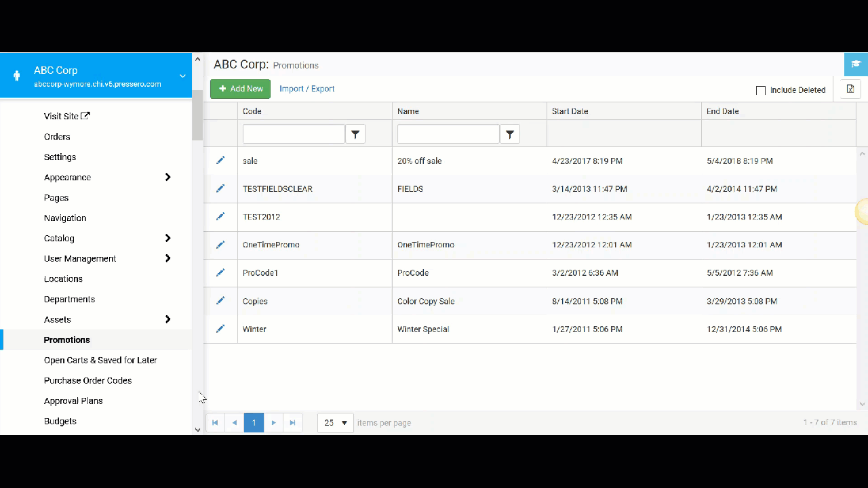Click the Code filter text field
868x488 pixels.
(294, 134)
